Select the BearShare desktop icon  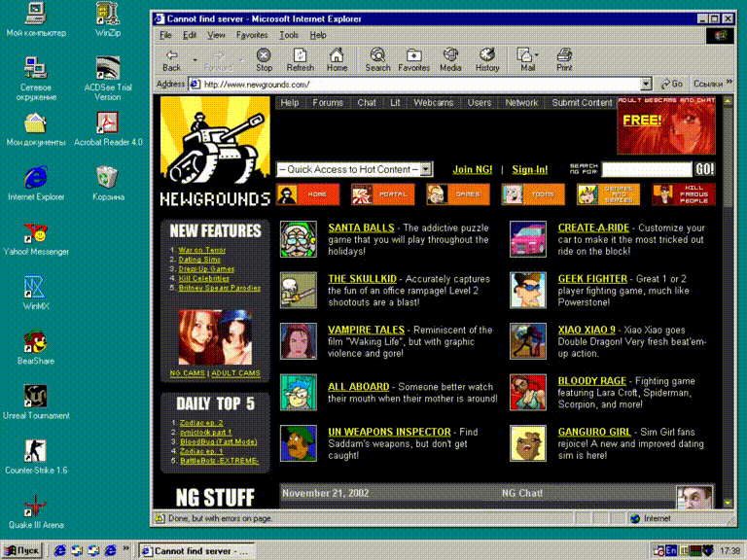(35, 348)
